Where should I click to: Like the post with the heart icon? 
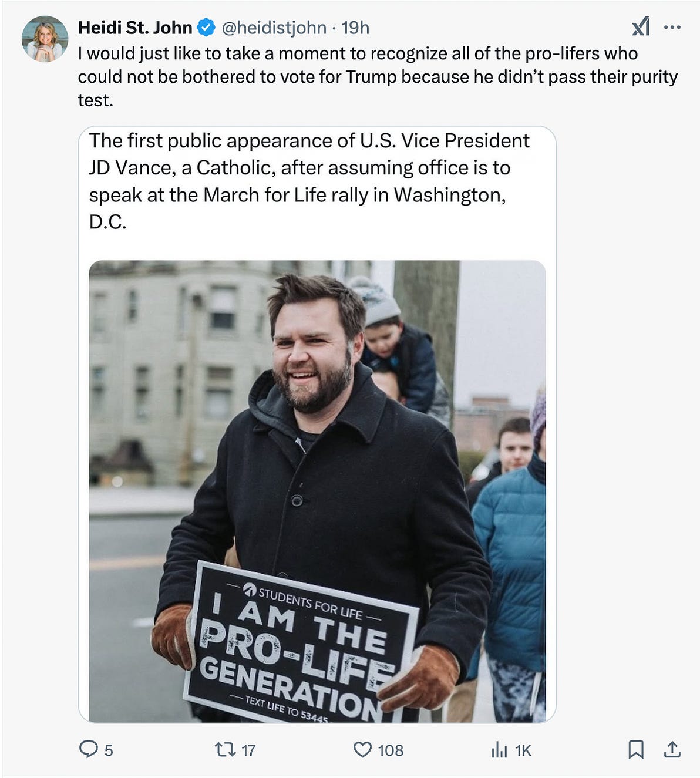(362, 750)
